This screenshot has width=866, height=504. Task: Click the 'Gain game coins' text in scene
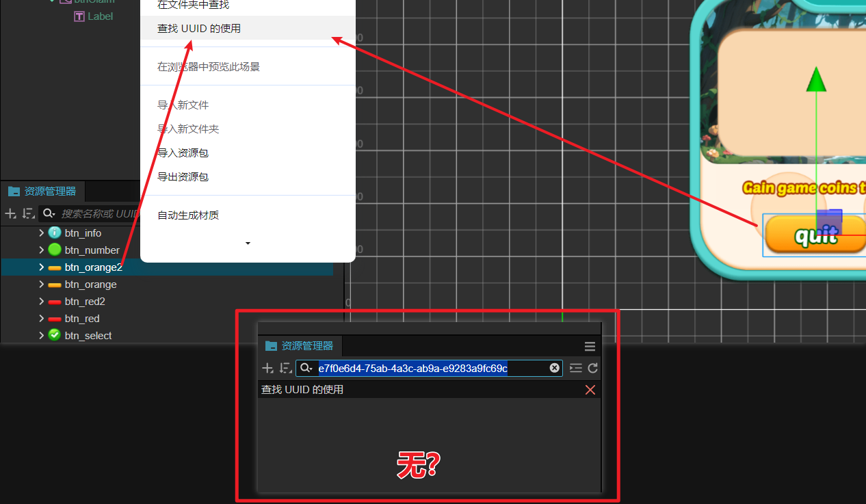point(804,187)
